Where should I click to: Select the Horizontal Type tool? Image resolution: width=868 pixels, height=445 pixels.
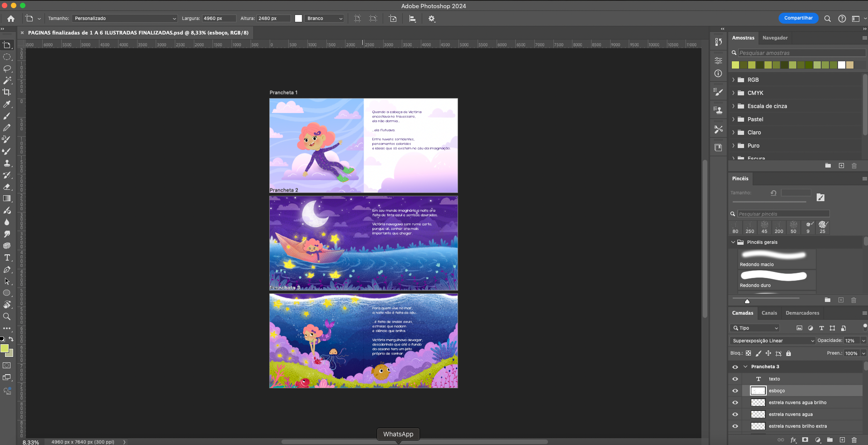coord(7,257)
